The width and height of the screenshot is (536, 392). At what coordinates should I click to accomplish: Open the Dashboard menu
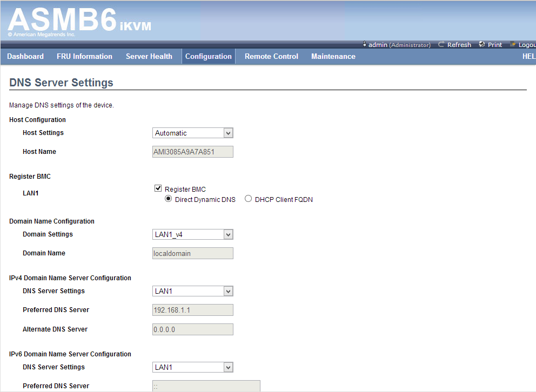point(25,56)
